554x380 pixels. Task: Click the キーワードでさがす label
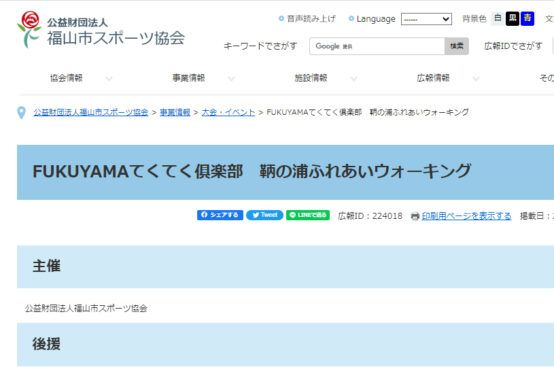click(x=260, y=46)
